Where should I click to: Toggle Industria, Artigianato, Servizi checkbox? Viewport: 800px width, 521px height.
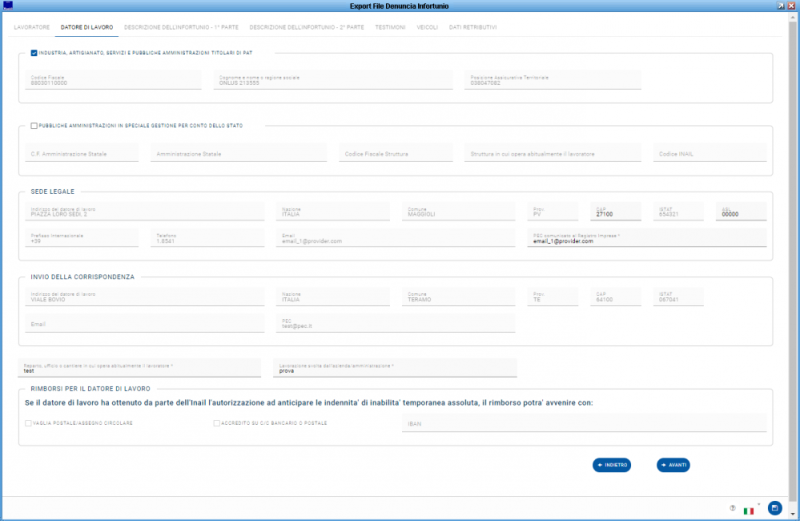pos(34,53)
